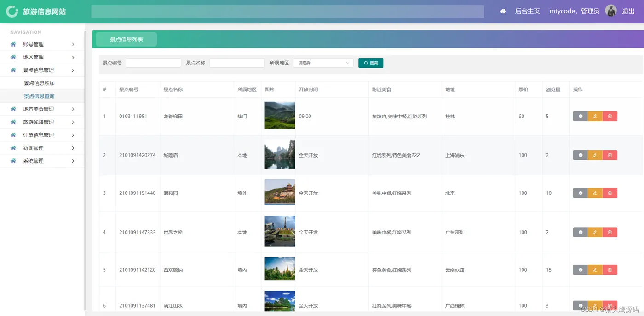Click the info icon for 龙脊梯田 row
Image resolution: width=644 pixels, height=316 pixels.
pyautogui.click(x=581, y=117)
